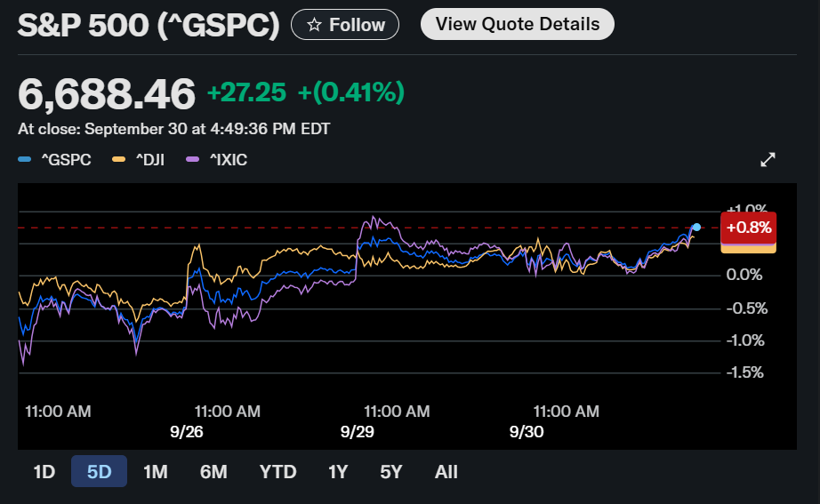Click the blue ^GSPC color marker

tap(24, 160)
